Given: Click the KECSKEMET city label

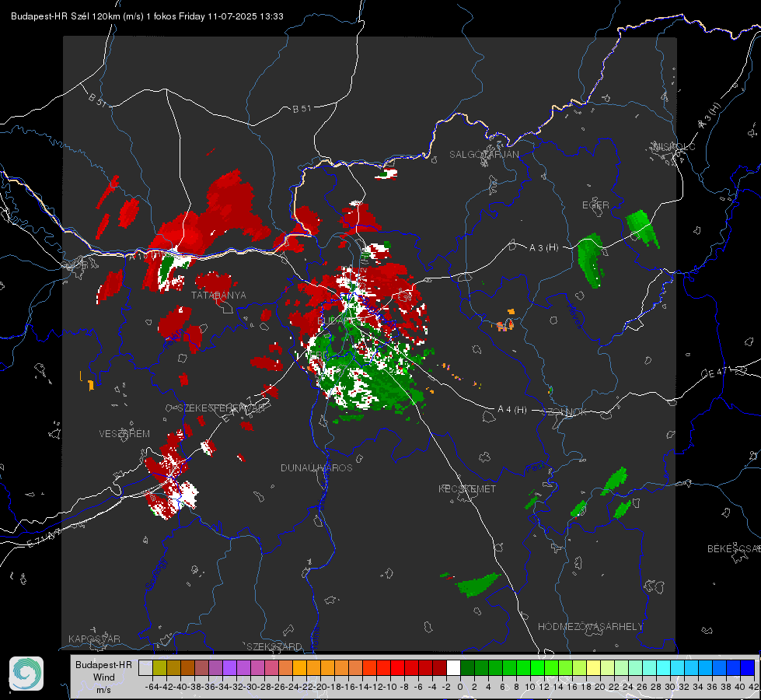Looking at the screenshot, I should (x=467, y=488).
